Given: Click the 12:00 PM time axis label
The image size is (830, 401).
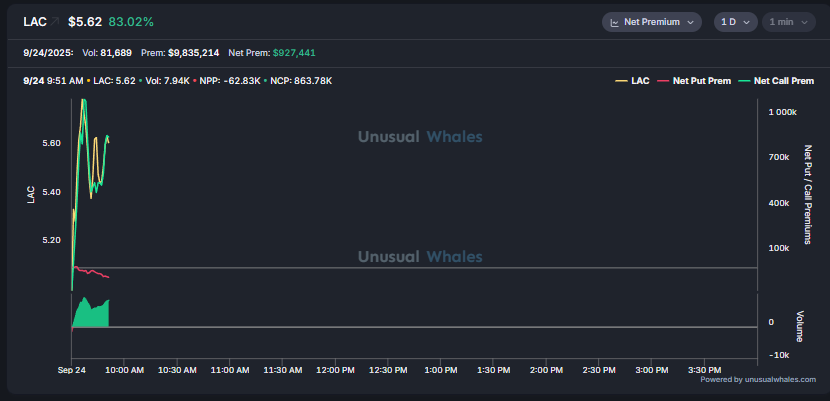Looking at the screenshot, I should click(335, 370).
